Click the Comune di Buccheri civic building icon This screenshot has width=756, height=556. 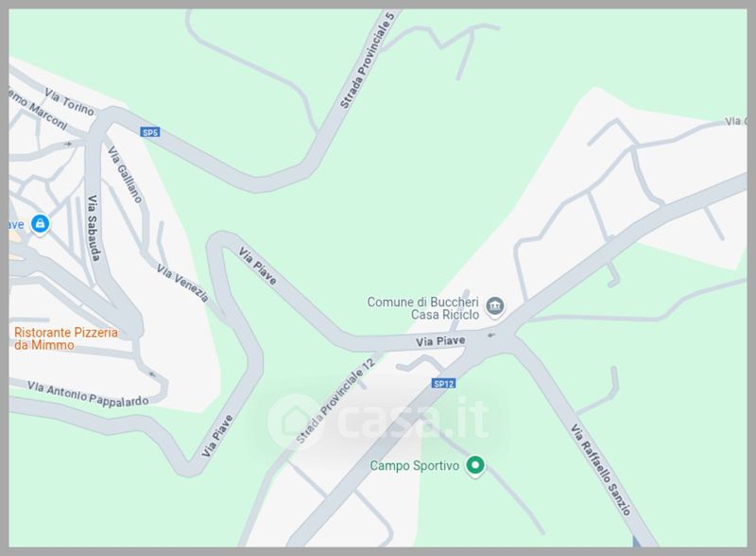tap(494, 306)
